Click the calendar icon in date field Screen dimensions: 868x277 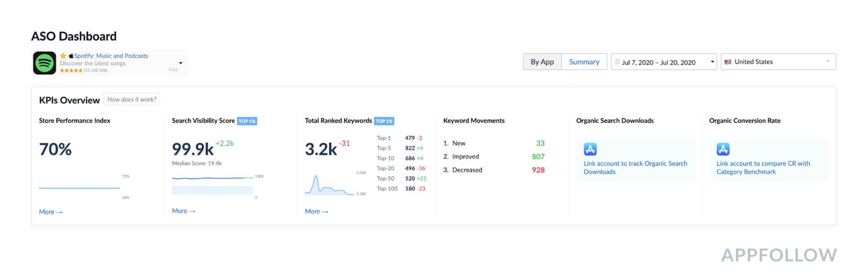tap(618, 62)
